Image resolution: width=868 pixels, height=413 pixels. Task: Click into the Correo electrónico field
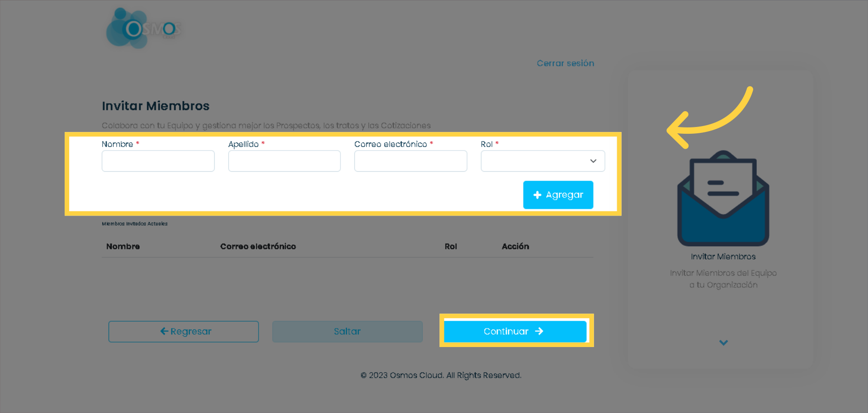coord(410,161)
